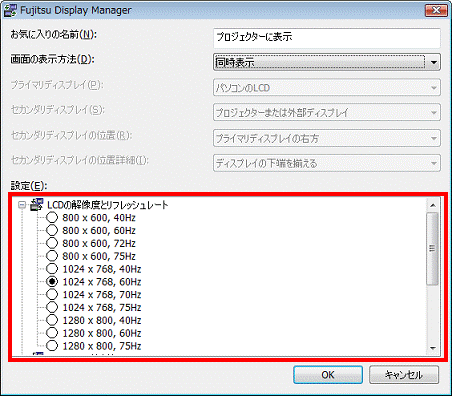
Task: Choose 800 x 600, 72Hz option
Action: point(52,243)
